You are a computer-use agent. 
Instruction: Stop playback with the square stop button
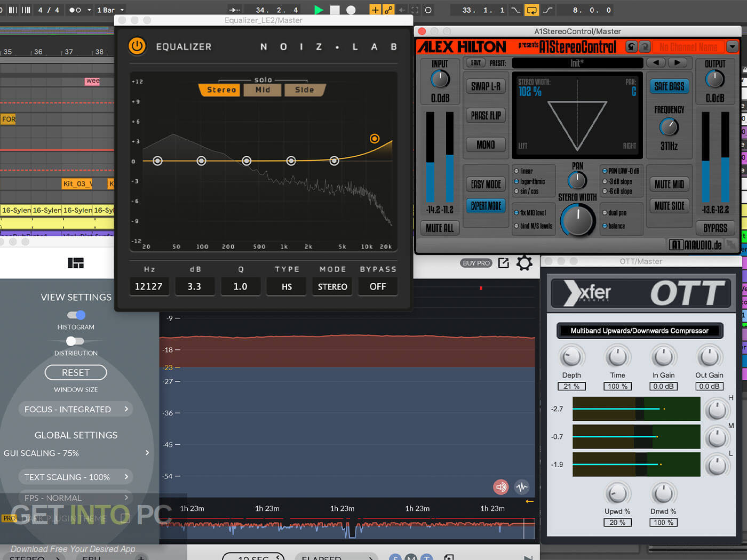click(x=335, y=10)
